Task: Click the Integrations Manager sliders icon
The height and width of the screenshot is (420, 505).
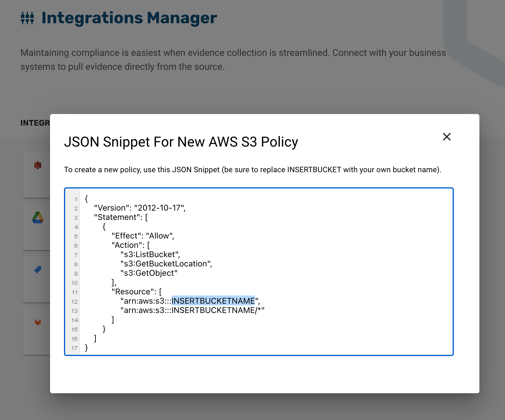Action: pyautogui.click(x=27, y=18)
